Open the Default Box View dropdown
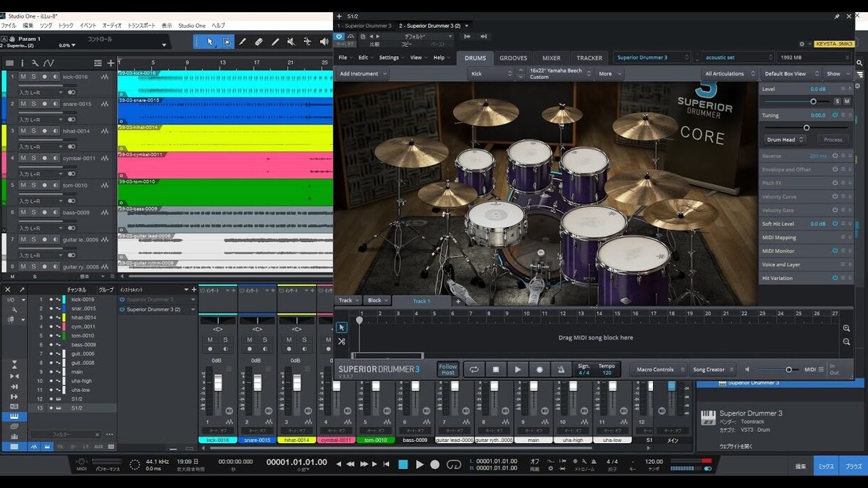The width and height of the screenshot is (868, 488). tap(790, 74)
